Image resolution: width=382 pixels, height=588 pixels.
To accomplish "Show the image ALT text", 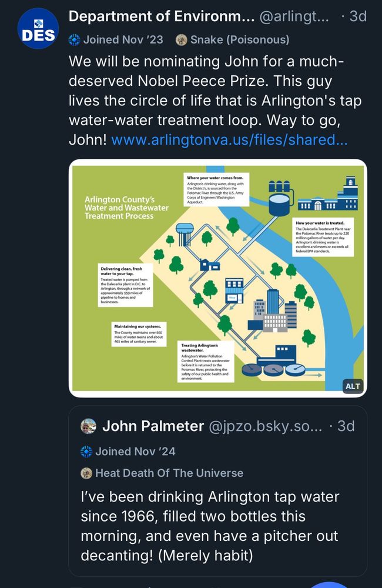I will (x=353, y=386).
